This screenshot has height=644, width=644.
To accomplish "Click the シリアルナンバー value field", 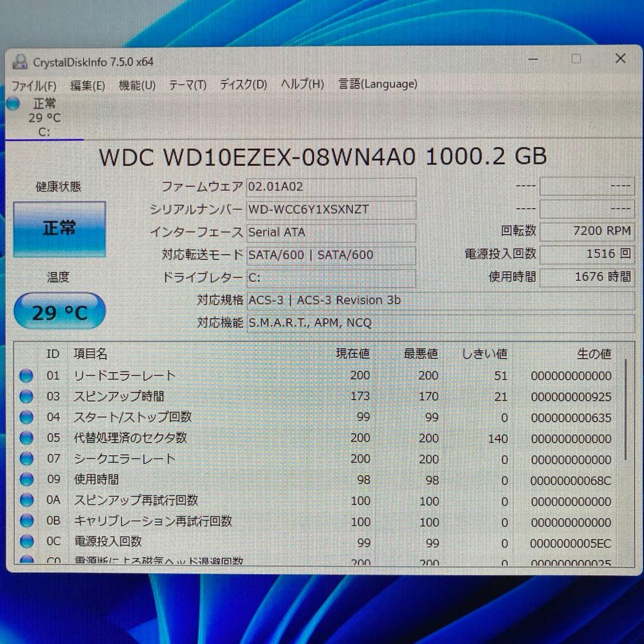I will (331, 209).
